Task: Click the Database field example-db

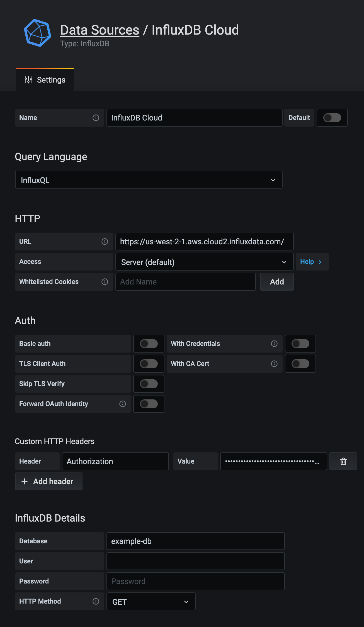Action: pyautogui.click(x=196, y=541)
